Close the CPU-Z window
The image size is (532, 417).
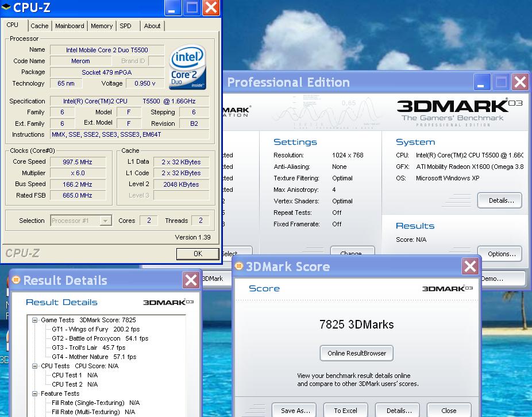(211, 7)
